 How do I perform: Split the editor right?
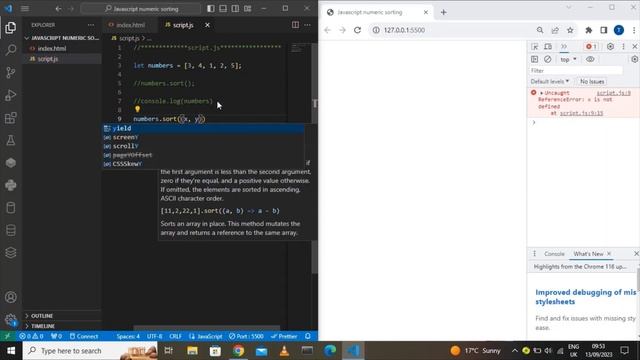pyautogui.click(x=295, y=25)
